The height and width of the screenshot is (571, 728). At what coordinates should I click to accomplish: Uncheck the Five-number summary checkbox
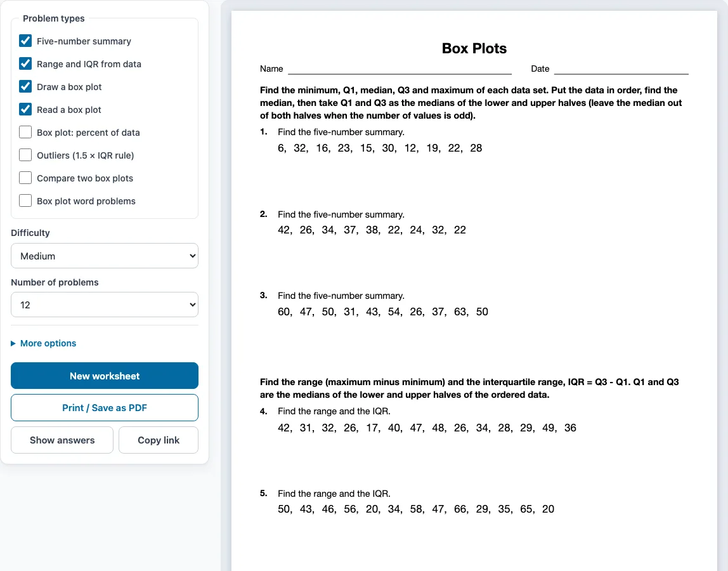pyautogui.click(x=25, y=41)
